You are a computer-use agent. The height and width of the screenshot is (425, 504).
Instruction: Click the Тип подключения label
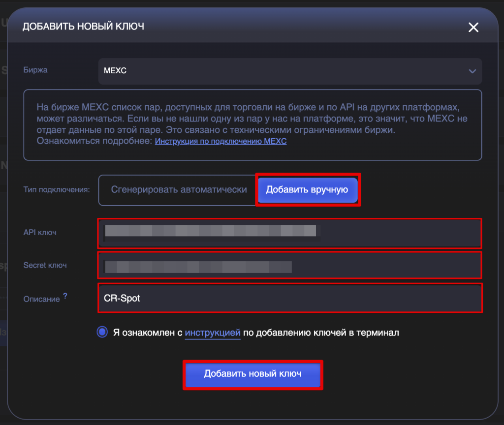pyautogui.click(x=57, y=189)
